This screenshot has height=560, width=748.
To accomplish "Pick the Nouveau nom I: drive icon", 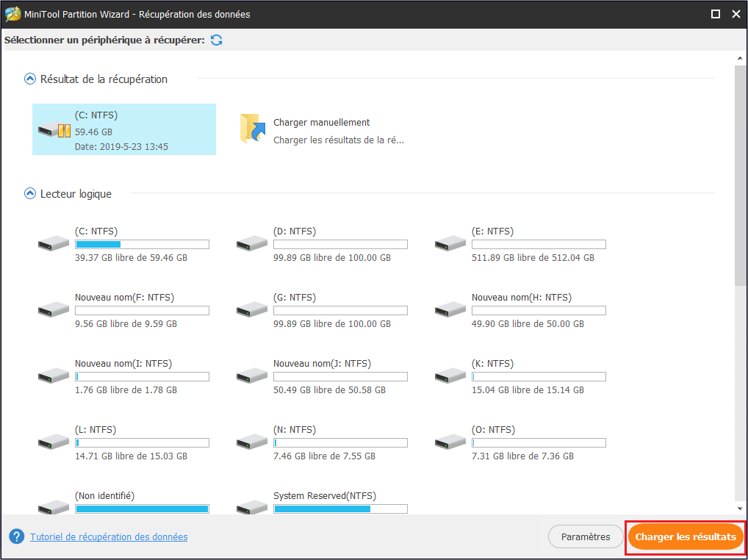I will coord(54,376).
